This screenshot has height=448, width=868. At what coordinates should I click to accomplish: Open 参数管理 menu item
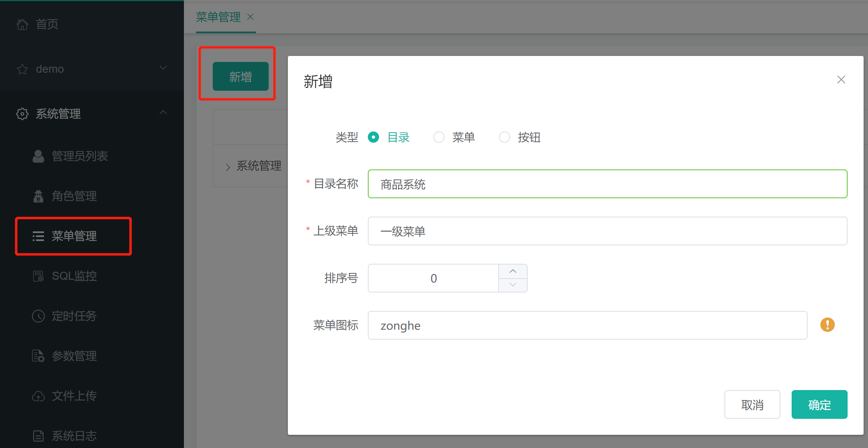[x=92, y=356]
